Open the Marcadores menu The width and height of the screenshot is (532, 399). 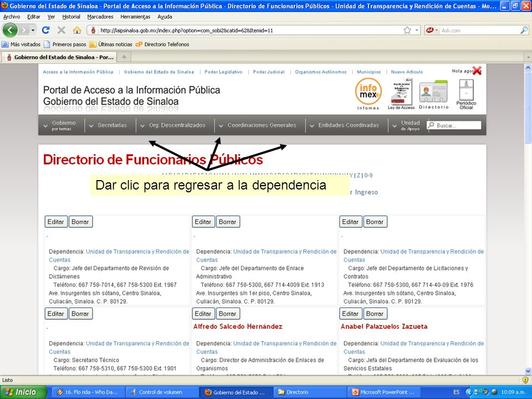(x=100, y=17)
